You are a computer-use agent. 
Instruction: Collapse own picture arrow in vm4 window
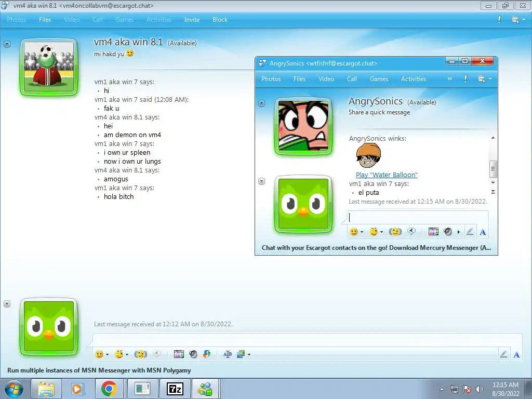(x=7, y=304)
